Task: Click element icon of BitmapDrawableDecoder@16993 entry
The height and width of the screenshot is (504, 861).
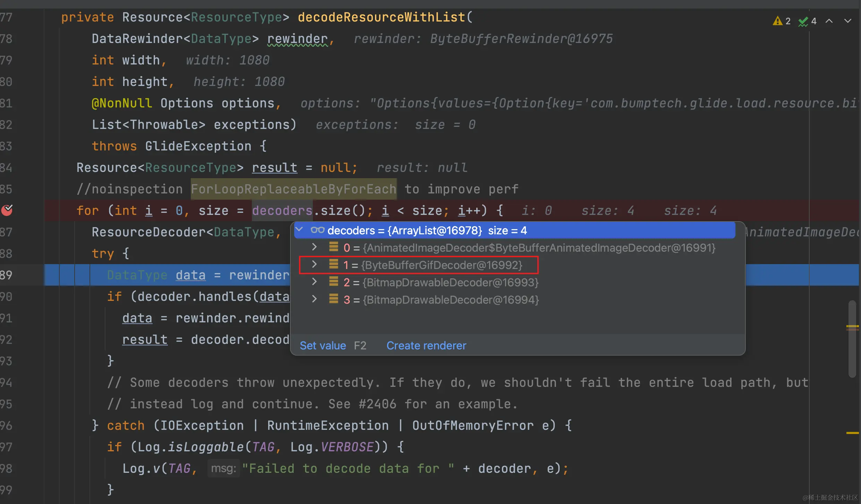Action: tap(334, 282)
